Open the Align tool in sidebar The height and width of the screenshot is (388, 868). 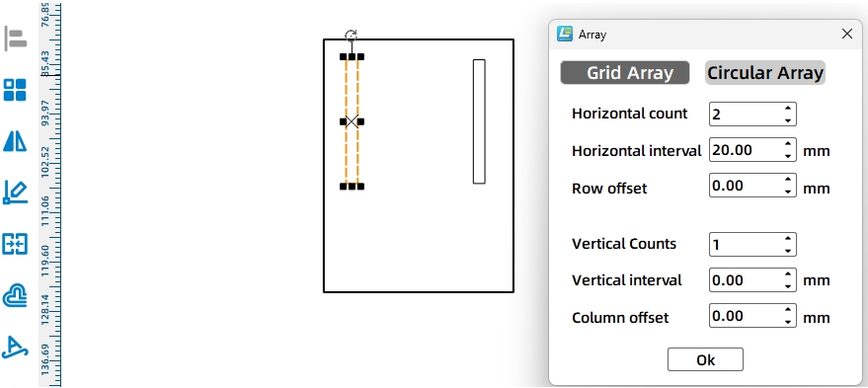(x=16, y=39)
